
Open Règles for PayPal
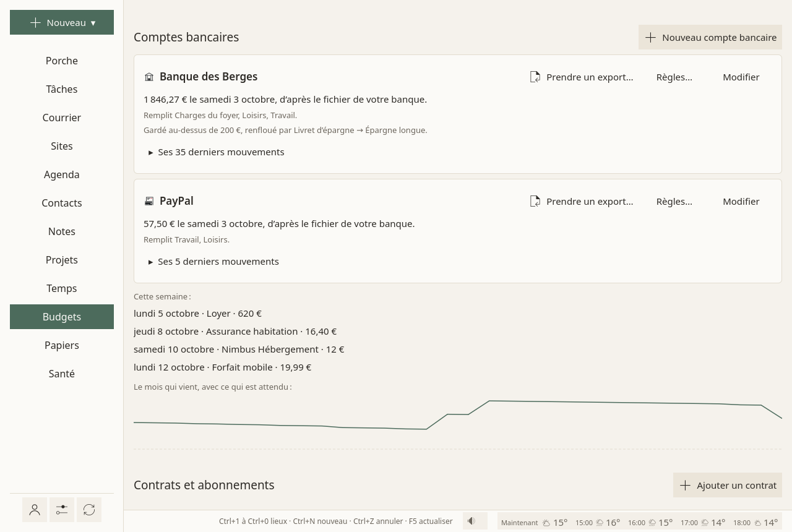(674, 202)
